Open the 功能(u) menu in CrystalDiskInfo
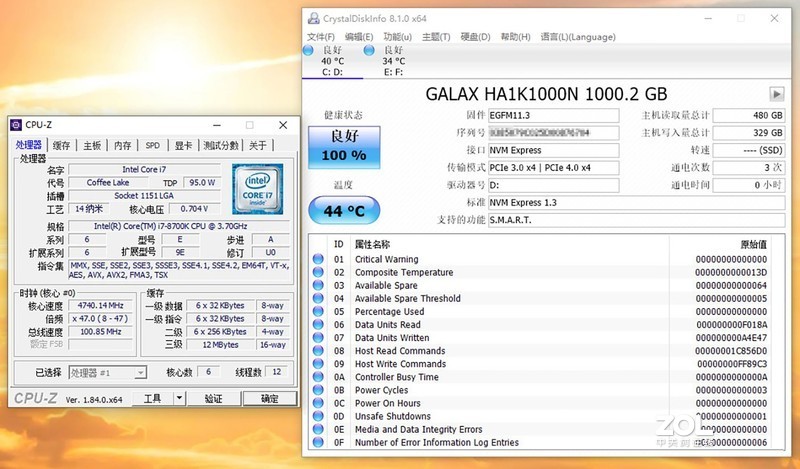Viewport: 800px width, 469px height. [x=397, y=37]
